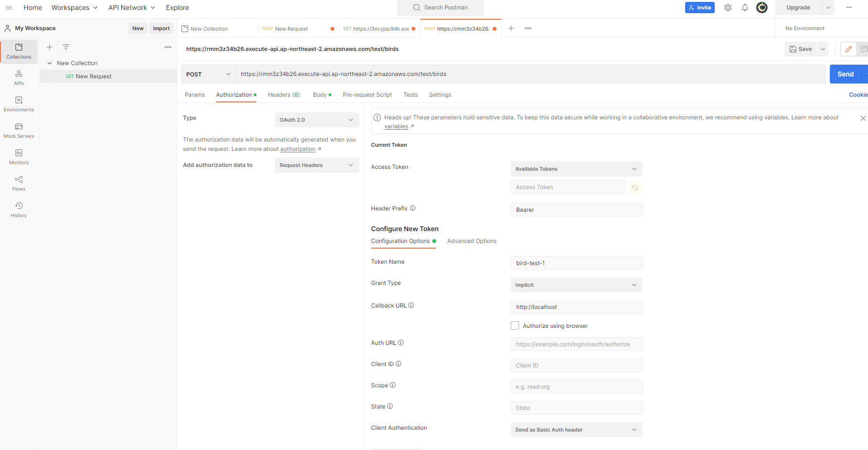Close the Heads up warning banner
The image size is (868, 450).
coord(863,118)
